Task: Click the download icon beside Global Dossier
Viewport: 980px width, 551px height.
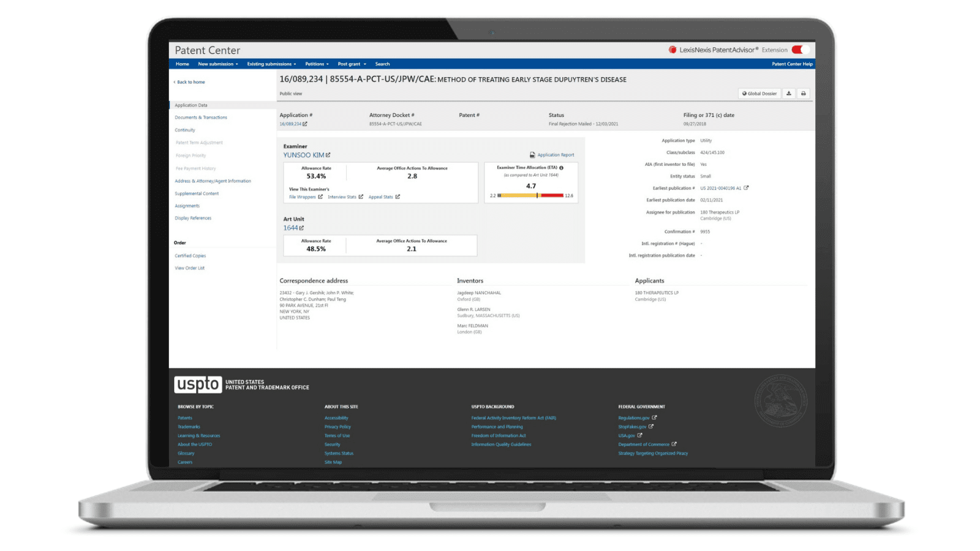Action: coord(789,94)
